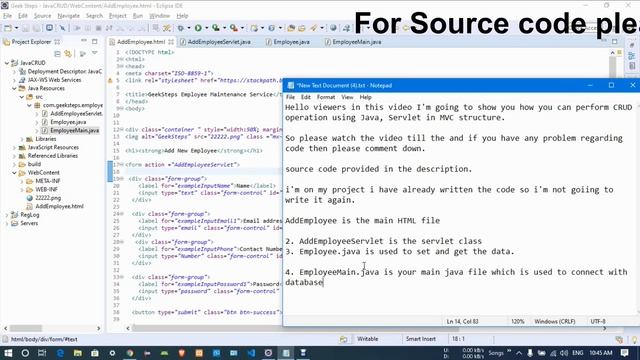The height and width of the screenshot is (360, 640).
Task: Click Smart Insert in Eclipse status bar
Action: click(420, 339)
